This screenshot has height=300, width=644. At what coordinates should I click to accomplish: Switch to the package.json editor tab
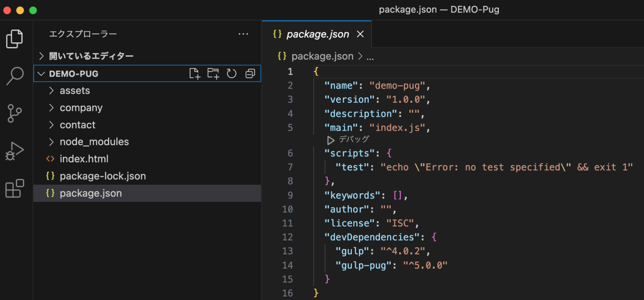coord(317,34)
